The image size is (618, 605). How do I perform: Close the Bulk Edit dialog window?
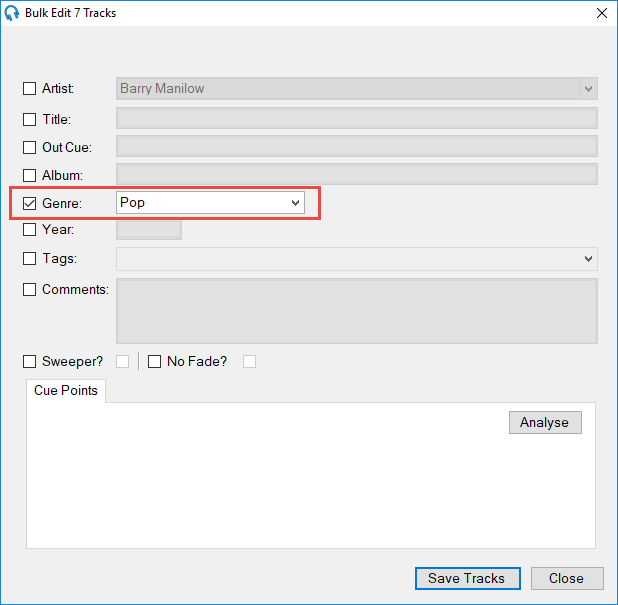point(601,13)
